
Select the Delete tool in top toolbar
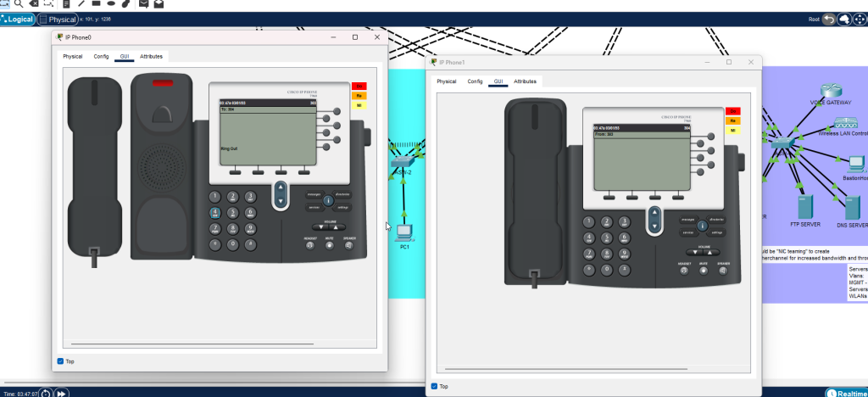[x=34, y=4]
